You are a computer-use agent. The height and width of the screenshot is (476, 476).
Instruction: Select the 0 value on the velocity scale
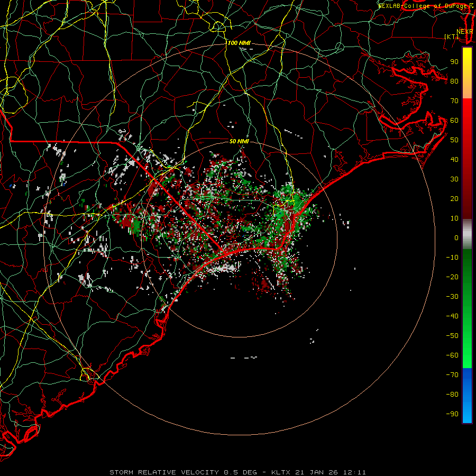click(x=456, y=237)
